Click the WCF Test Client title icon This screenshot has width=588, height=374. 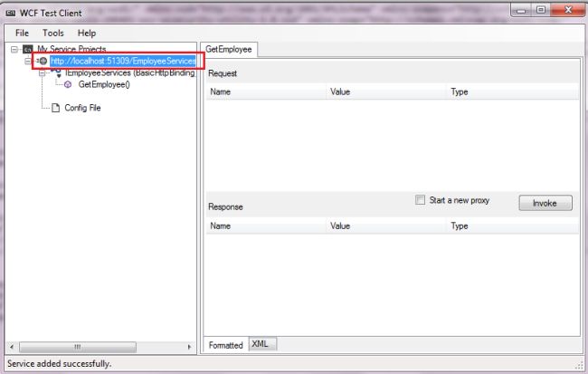click(11, 14)
